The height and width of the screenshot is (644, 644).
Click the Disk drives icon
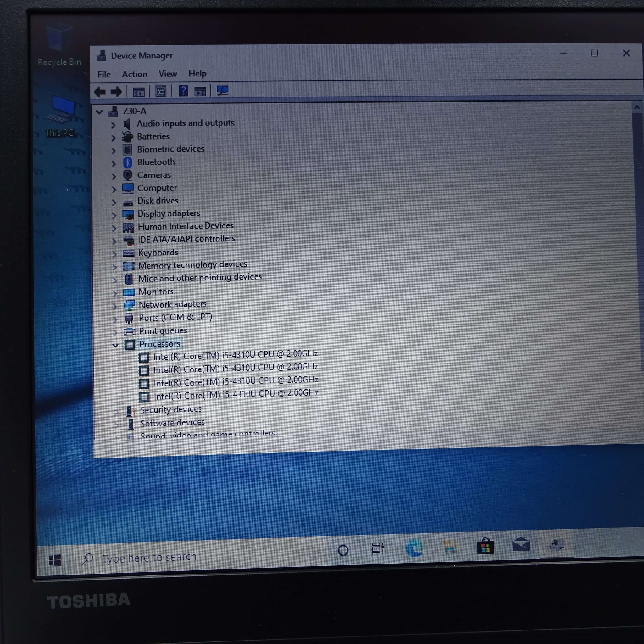click(128, 203)
